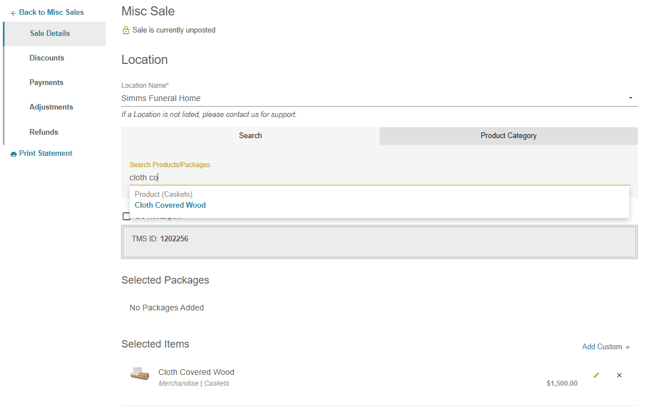The width and height of the screenshot is (651, 412).
Task: Select Sale Details in the sidebar
Action: (x=50, y=34)
